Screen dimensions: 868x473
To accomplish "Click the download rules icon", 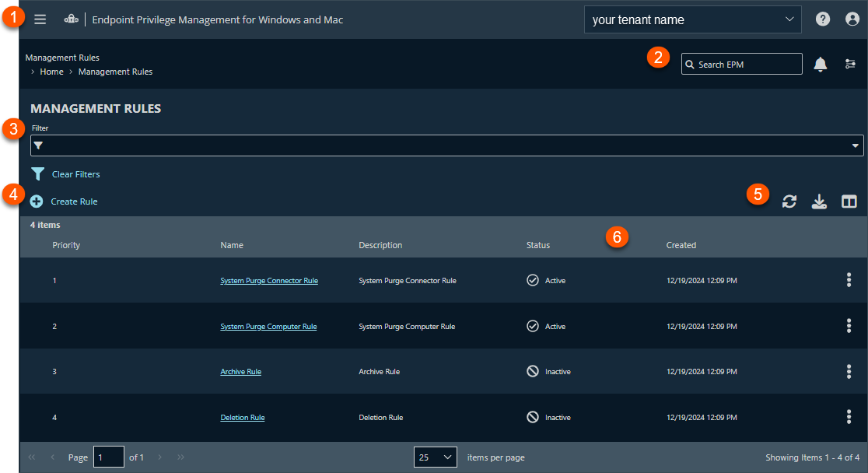I will click(x=819, y=201).
